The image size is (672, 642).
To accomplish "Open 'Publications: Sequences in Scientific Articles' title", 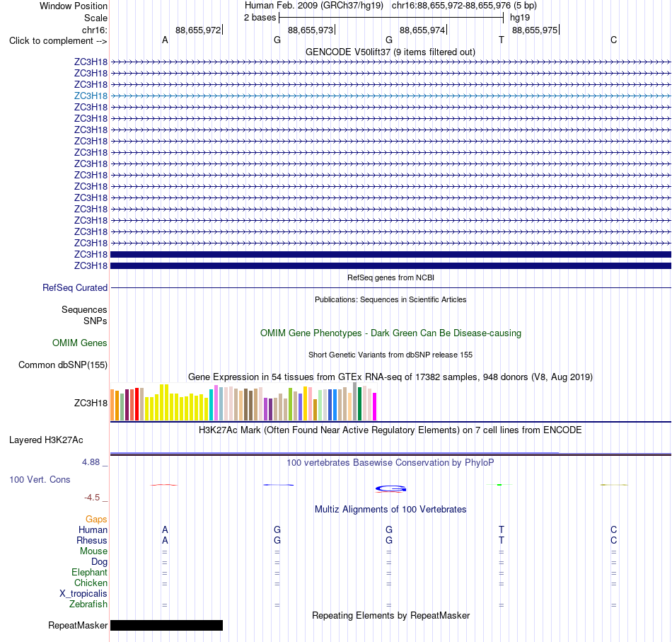I will pyautogui.click(x=390, y=299).
